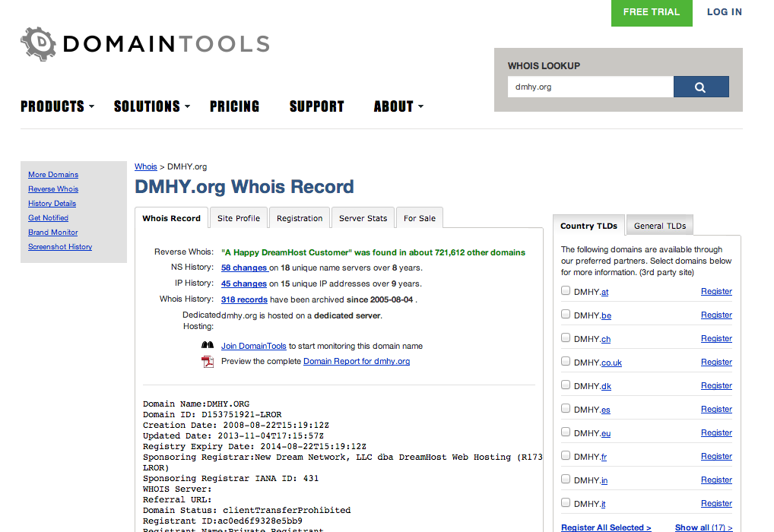
Task: Click Register next to DMHY.eu
Action: [716, 432]
